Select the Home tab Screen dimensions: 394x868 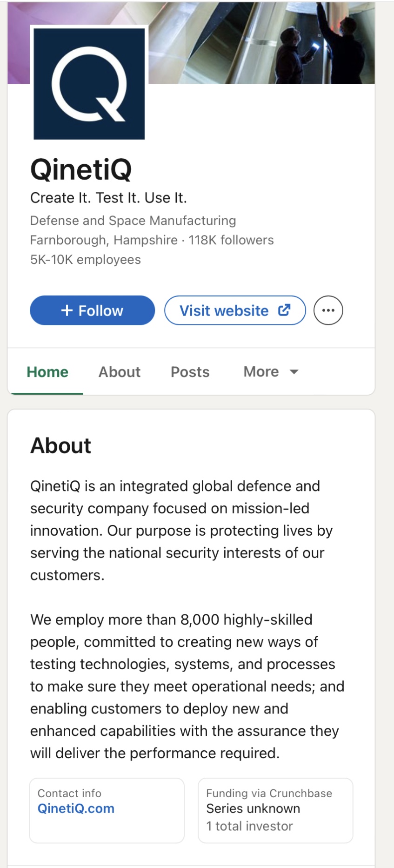[47, 372]
